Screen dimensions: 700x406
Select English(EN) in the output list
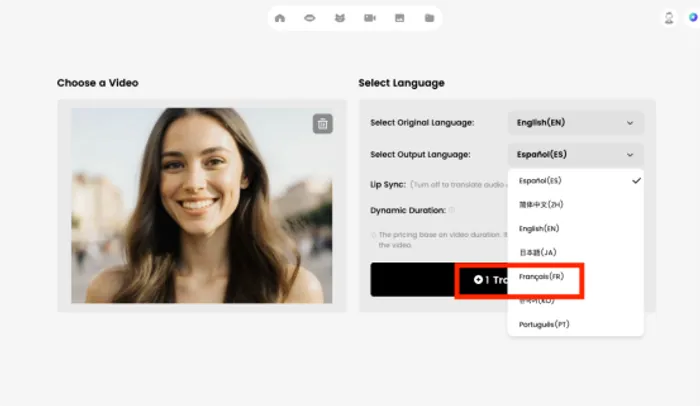click(539, 228)
